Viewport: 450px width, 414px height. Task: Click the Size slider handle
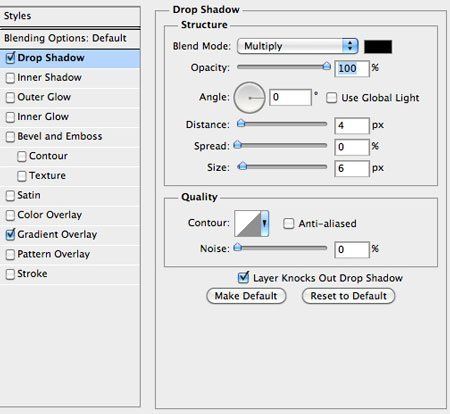[243, 166]
